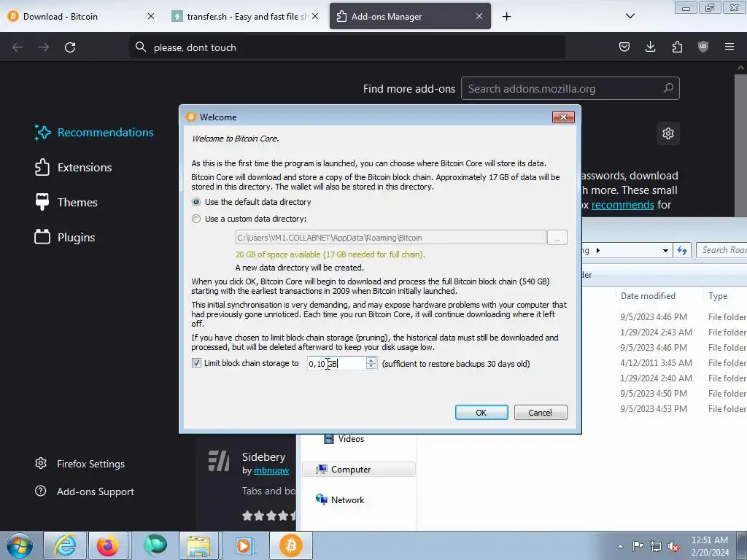Viewport: 747px width, 560px height.
Task: Select 'Use the default data directory' radio
Action: pyautogui.click(x=196, y=203)
